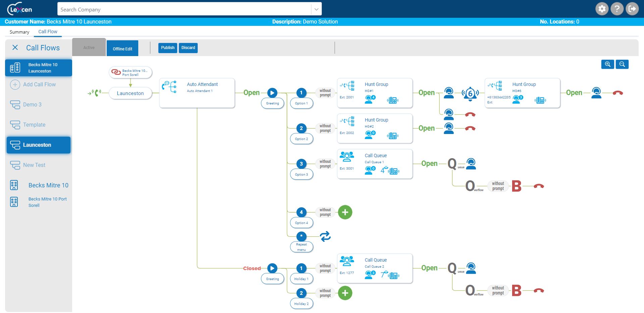
Task: Select the green plus icon under Option 4
Action: tap(345, 212)
